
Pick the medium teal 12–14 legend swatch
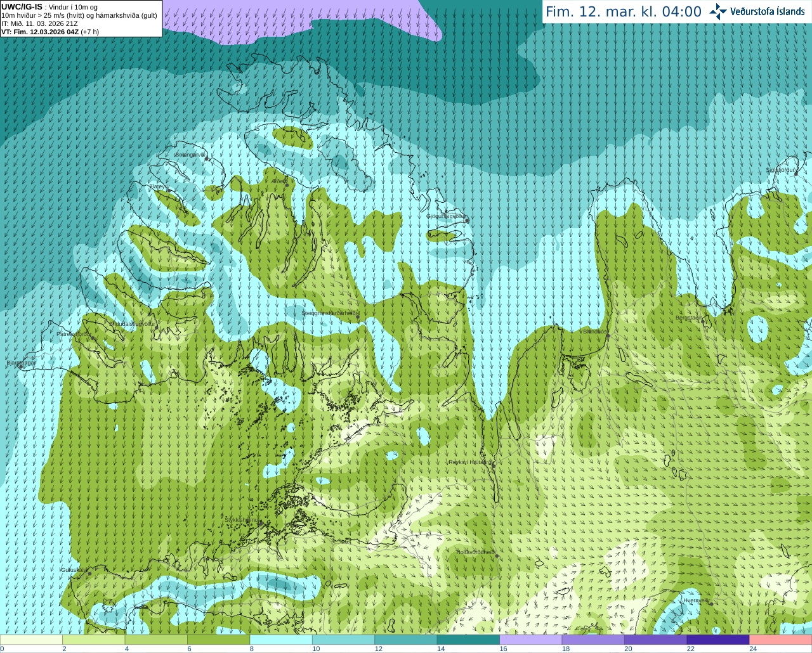[406, 640]
